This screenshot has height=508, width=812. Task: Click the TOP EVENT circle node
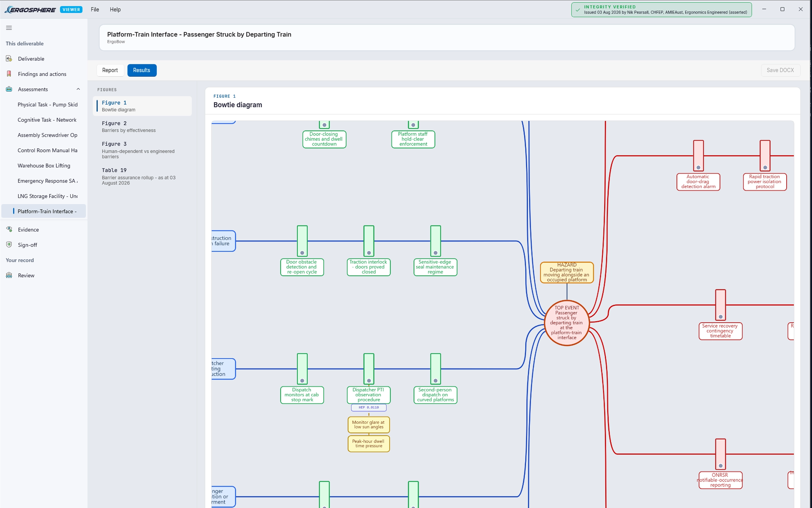(567, 323)
